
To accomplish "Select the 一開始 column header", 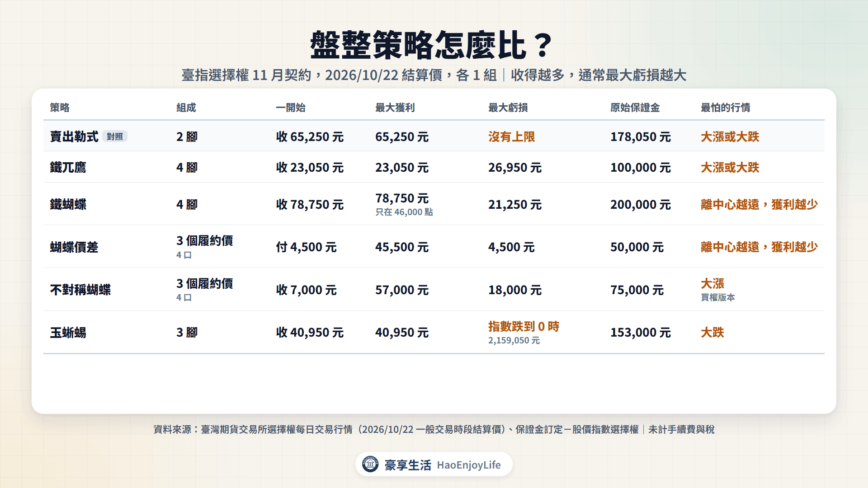I will point(291,108).
